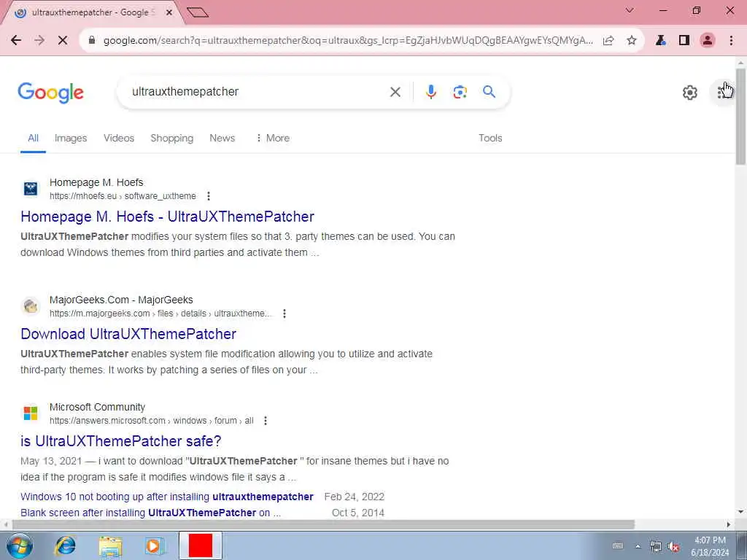Go back using the browser back arrow
747x560 pixels.
[x=16, y=41]
